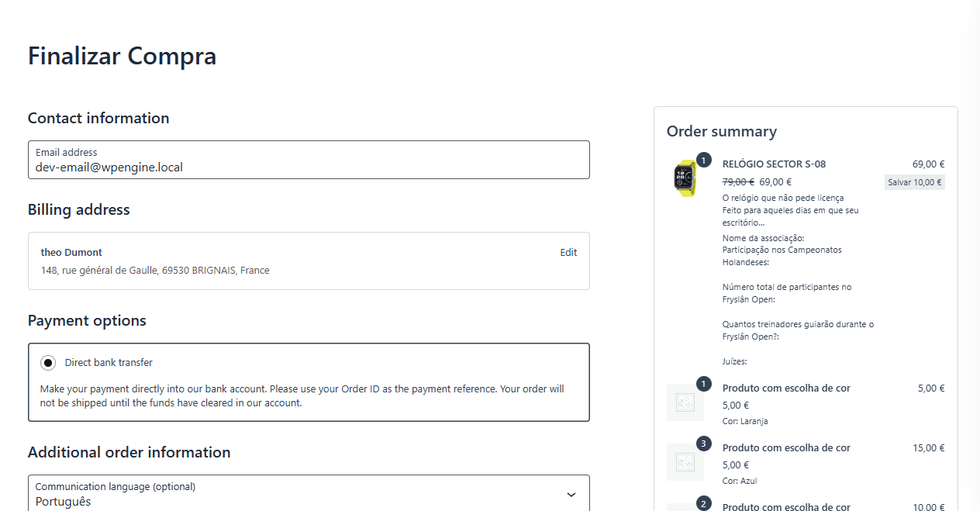Viewport: 980px width, 511px height.
Task: Click the placeholder image for the Laranja product
Action: pyautogui.click(x=685, y=402)
